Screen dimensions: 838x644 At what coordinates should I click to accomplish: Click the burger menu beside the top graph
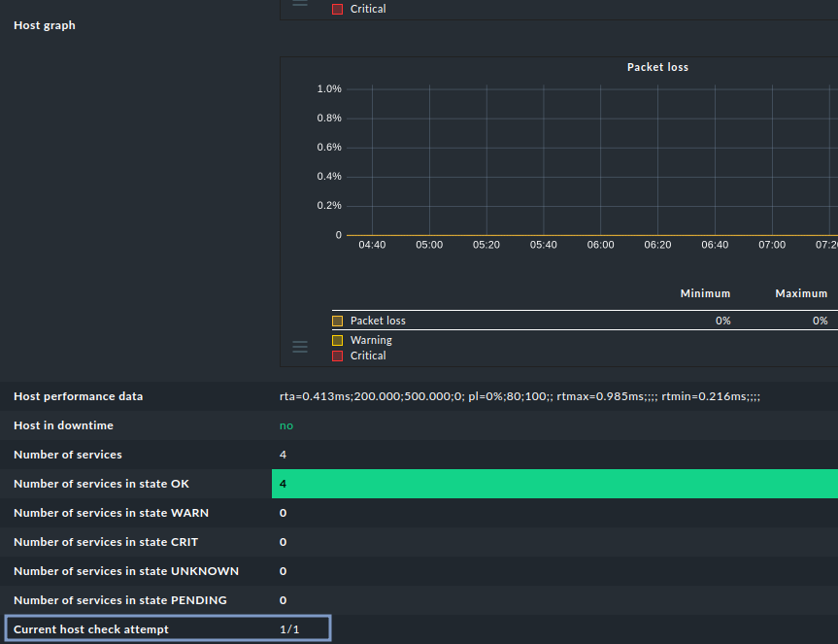pos(299,3)
